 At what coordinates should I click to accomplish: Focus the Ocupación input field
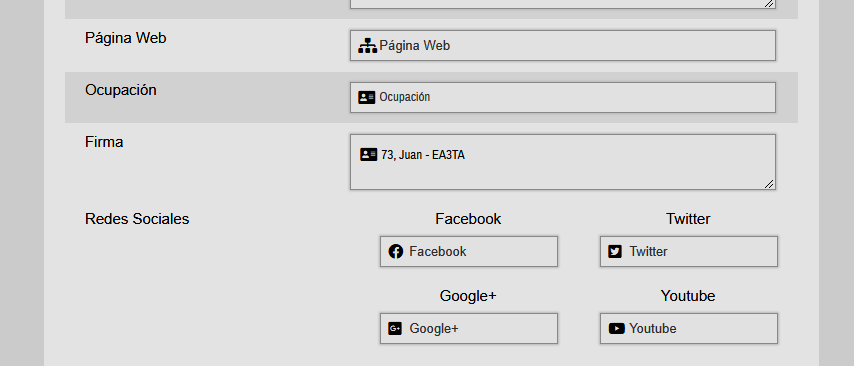(563, 97)
